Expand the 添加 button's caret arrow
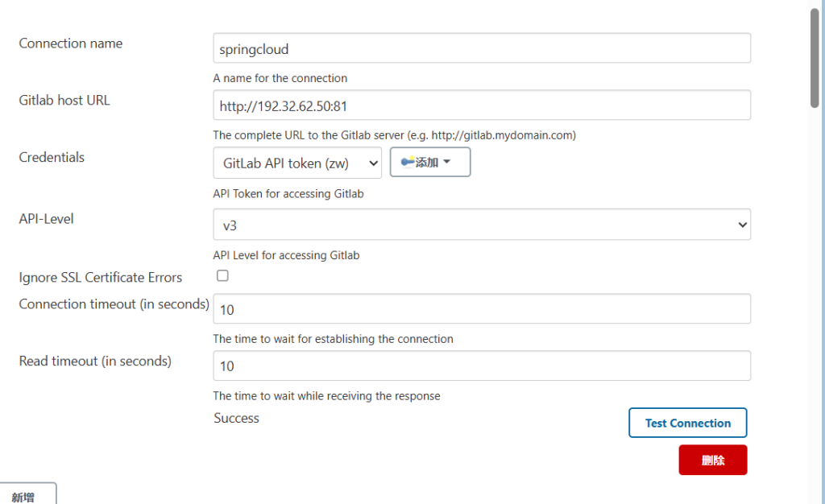 tap(446, 162)
